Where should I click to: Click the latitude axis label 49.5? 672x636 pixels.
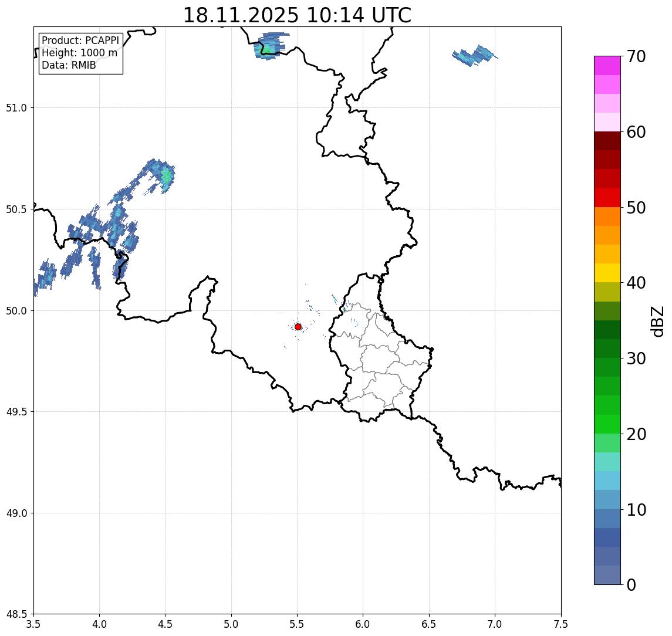pyautogui.click(x=16, y=412)
